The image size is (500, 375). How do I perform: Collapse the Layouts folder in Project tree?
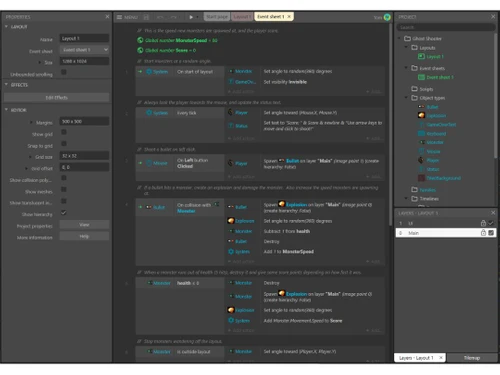tap(406, 47)
